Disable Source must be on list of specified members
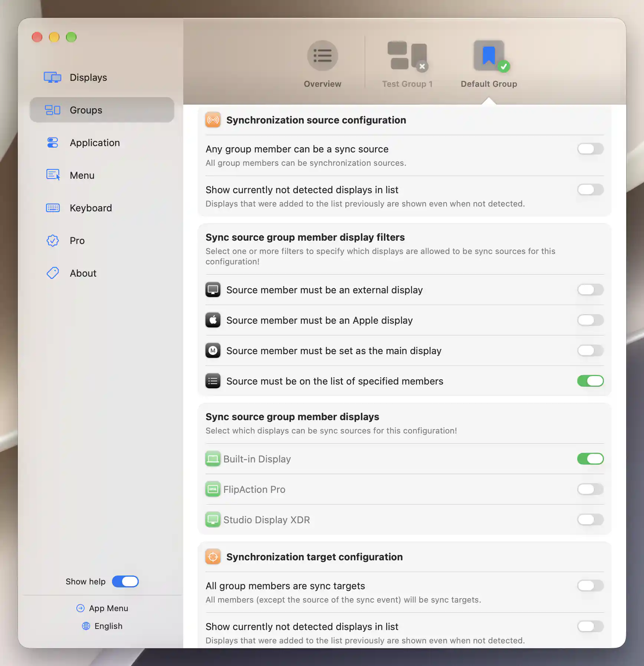This screenshot has height=666, width=644. point(590,381)
